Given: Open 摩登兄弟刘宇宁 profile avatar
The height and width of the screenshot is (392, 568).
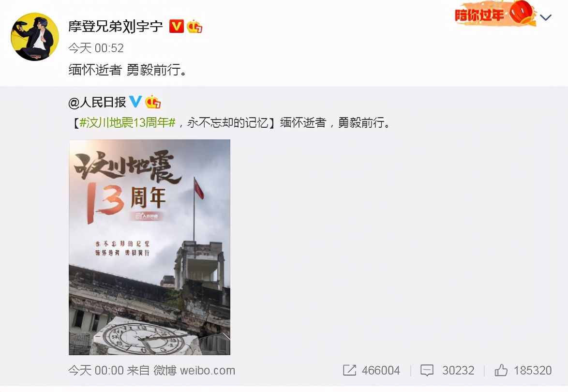Looking at the screenshot, I should click(x=35, y=37).
